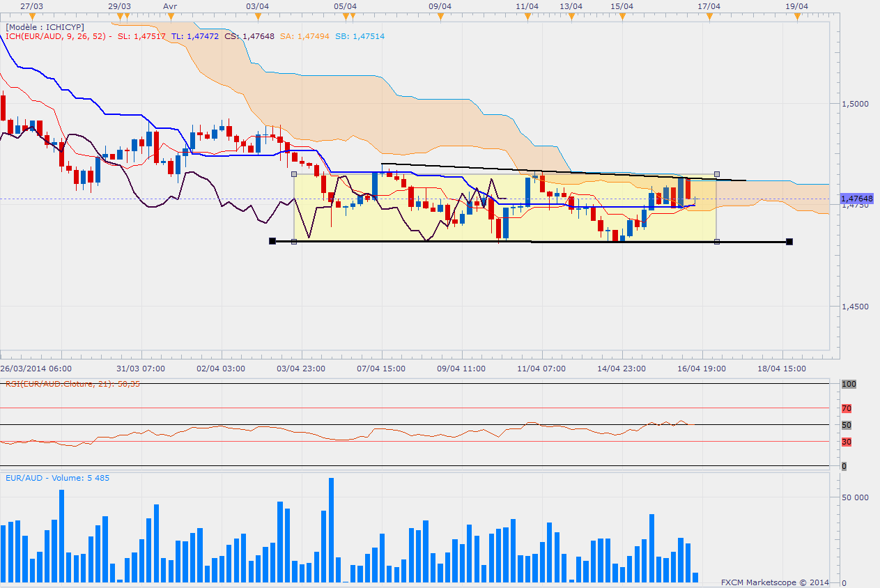Grab the yellow rectangle's top-right corner handle
The image size is (880, 588).
click(x=717, y=174)
